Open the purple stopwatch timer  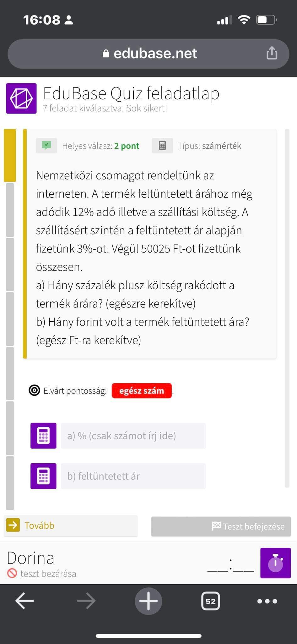(275, 563)
